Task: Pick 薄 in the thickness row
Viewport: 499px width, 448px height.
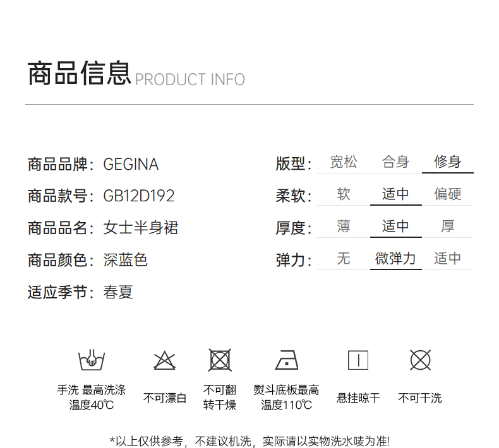Action: 344,227
